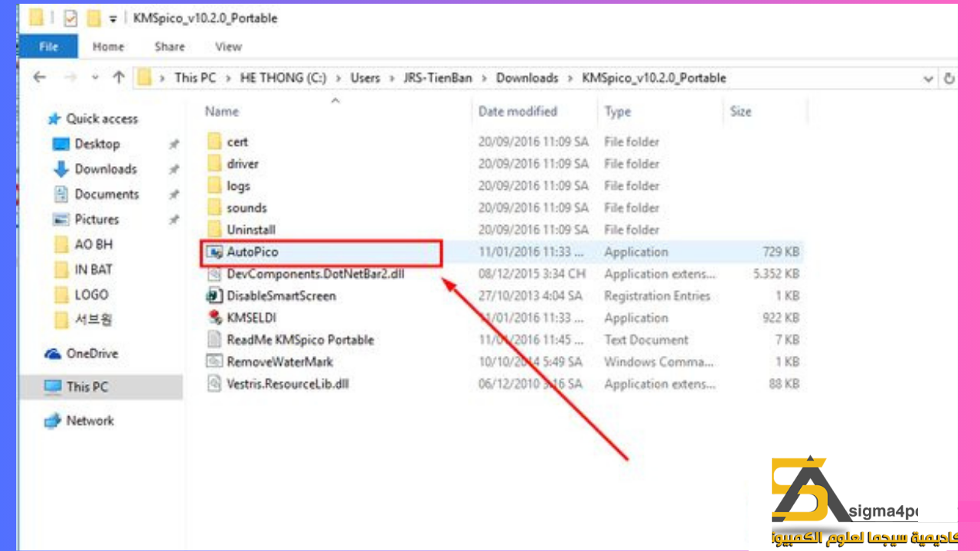Image resolution: width=980 pixels, height=551 pixels.
Task: Click the Registration Entries type cell
Action: pos(658,295)
